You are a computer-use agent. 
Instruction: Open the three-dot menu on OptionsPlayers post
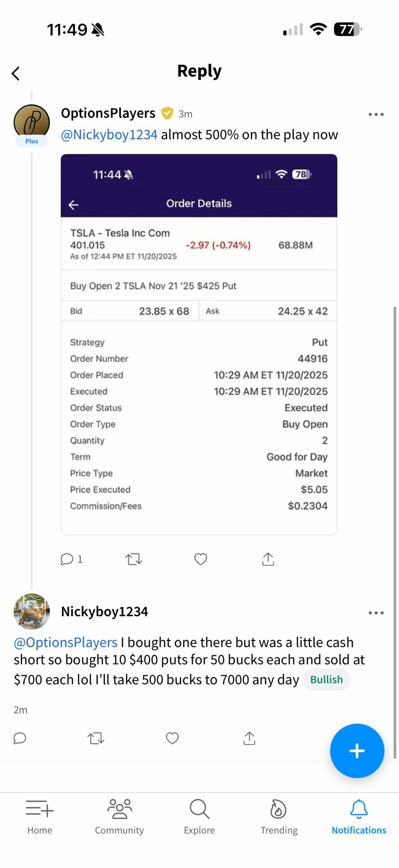376,114
